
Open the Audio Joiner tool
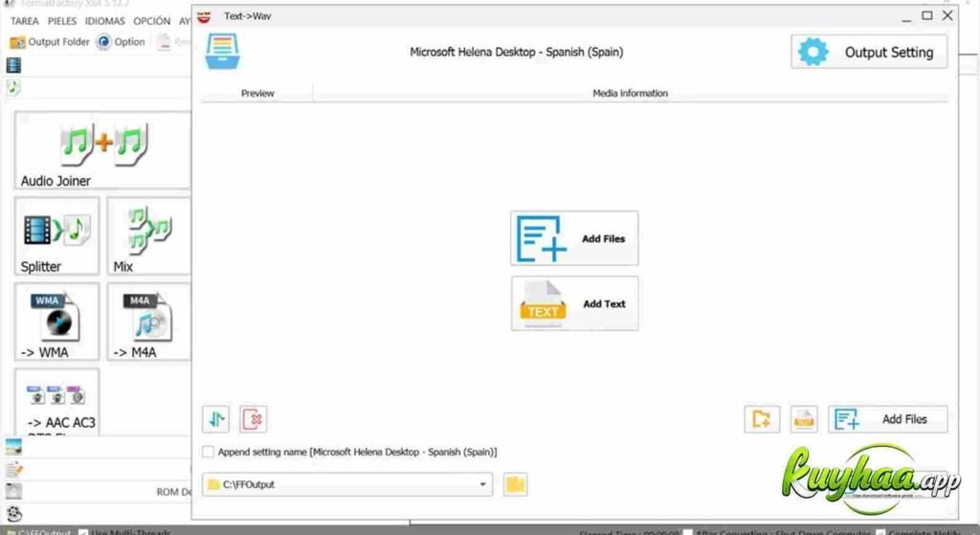click(102, 150)
